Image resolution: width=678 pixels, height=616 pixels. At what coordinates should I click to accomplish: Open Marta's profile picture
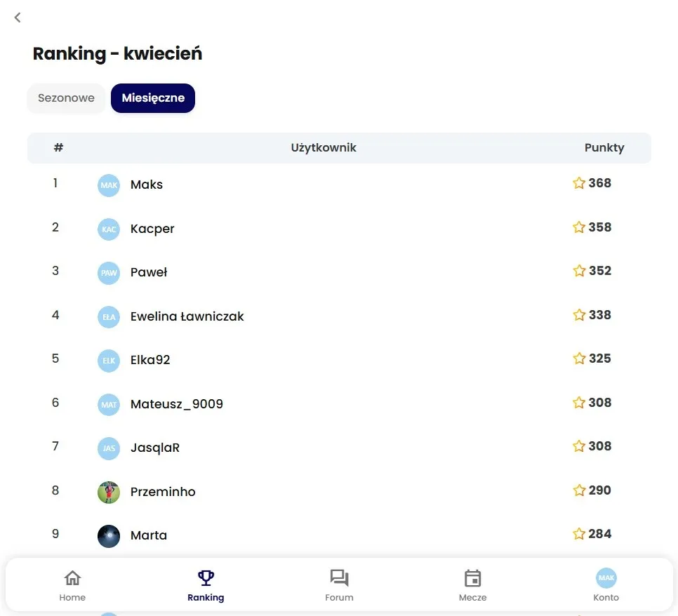(109, 536)
